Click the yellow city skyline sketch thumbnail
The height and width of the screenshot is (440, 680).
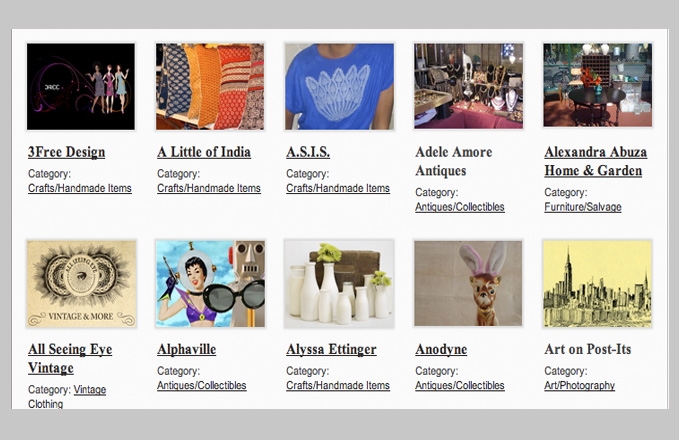597,284
